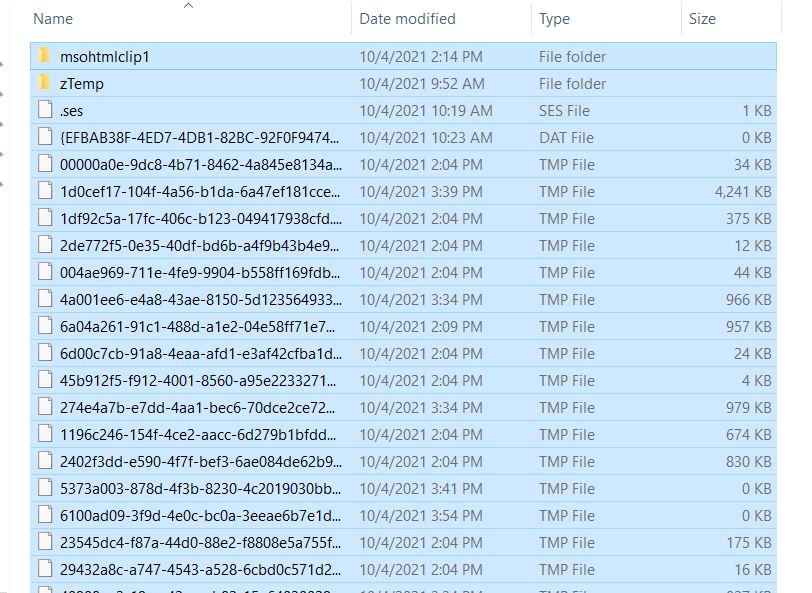812x593 pixels.
Task: Click the .ses file icon
Action: tap(44, 111)
